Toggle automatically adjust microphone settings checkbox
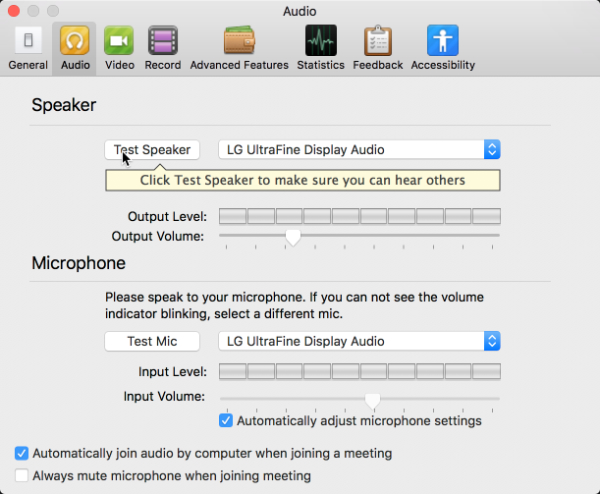The width and height of the screenshot is (600, 494). (x=226, y=421)
